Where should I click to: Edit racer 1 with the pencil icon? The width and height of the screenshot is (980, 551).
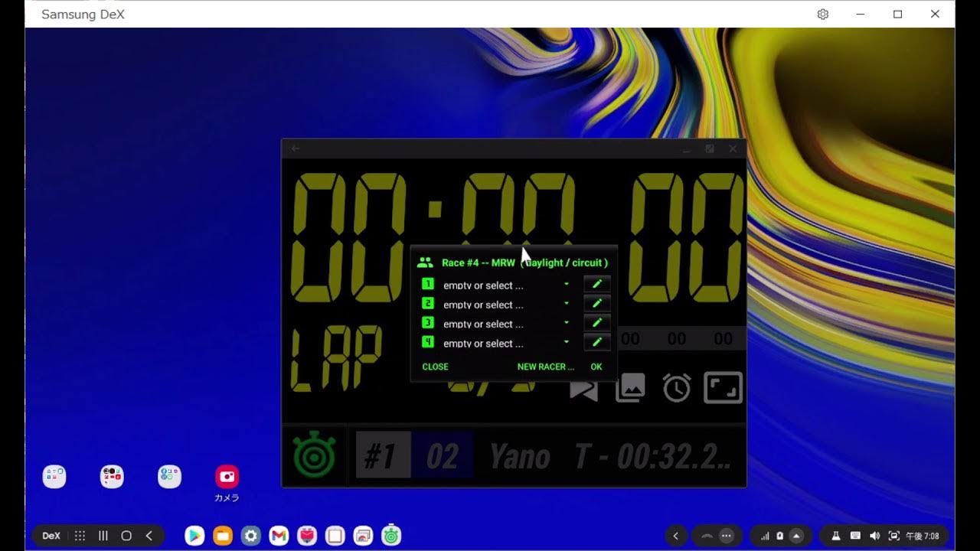coord(597,284)
